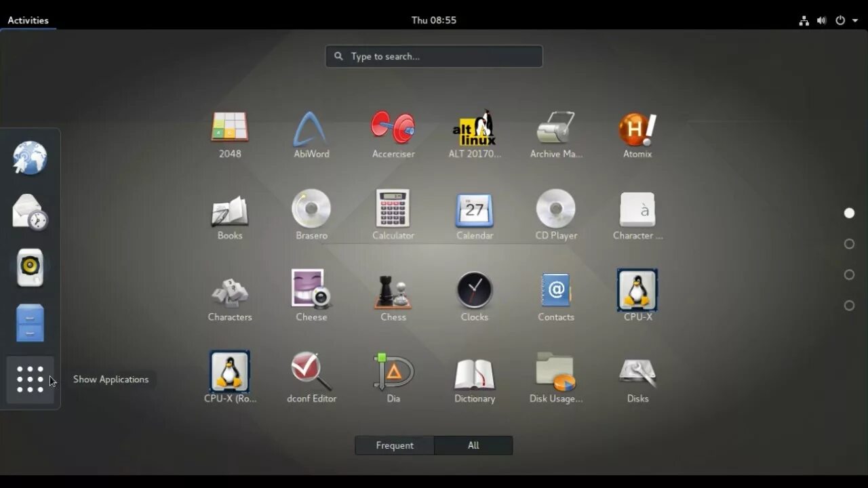Open the Characters app

[230, 298]
